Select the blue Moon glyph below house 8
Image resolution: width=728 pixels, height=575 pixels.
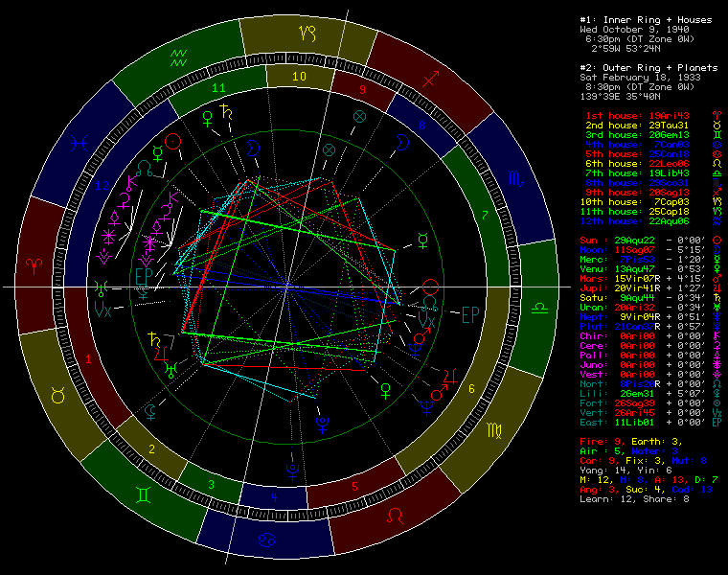pos(402,142)
